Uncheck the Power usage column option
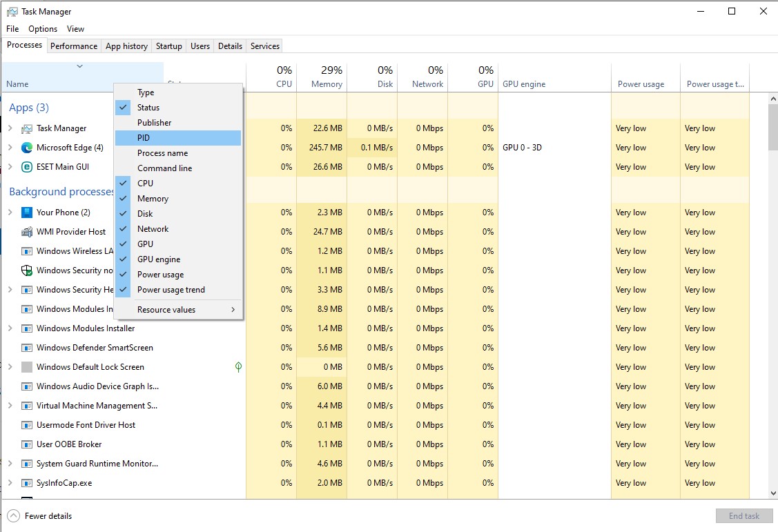 point(177,275)
